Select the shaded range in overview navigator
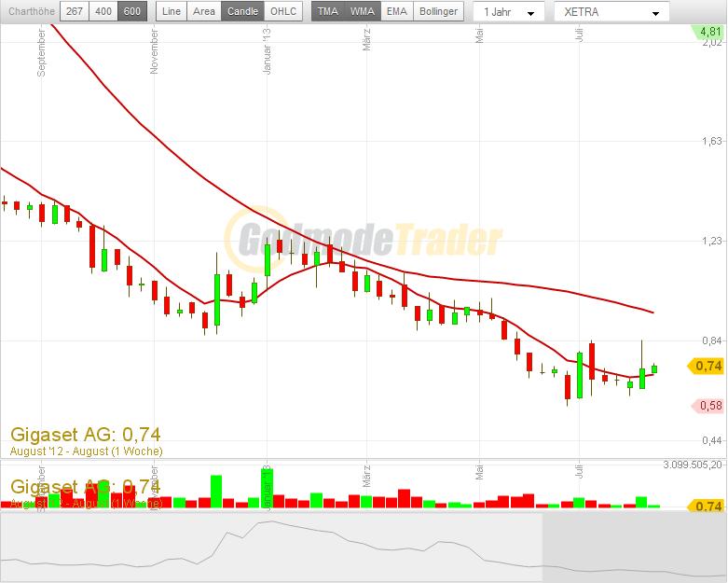Image resolution: width=728 pixels, height=583 pixels. tap(634, 547)
